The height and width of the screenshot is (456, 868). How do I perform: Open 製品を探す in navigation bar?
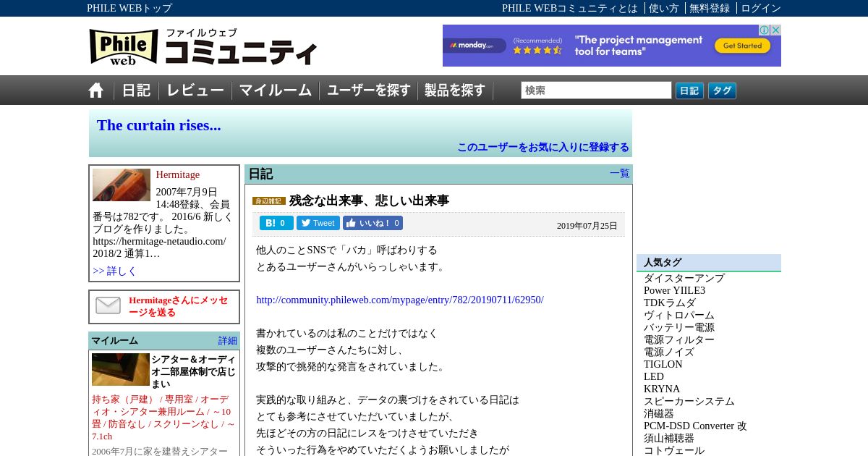455,90
